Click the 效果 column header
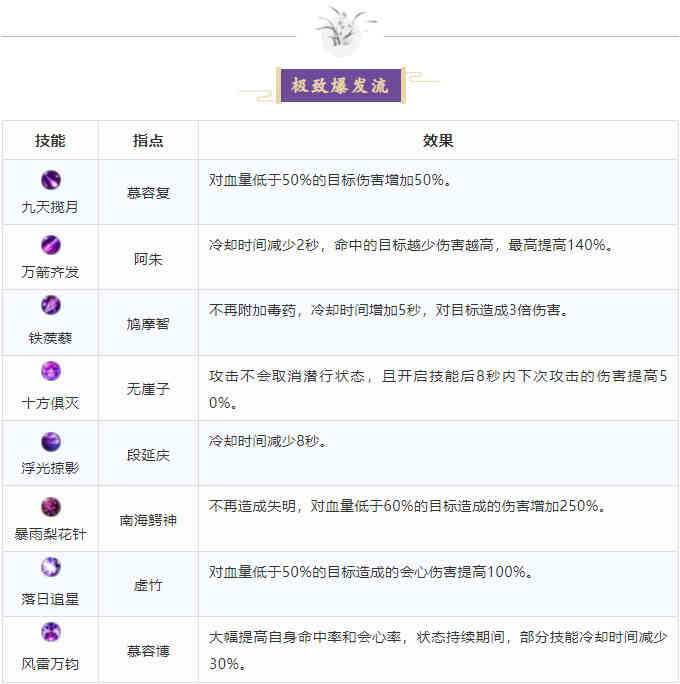This screenshot has width=680, height=684. [438, 141]
